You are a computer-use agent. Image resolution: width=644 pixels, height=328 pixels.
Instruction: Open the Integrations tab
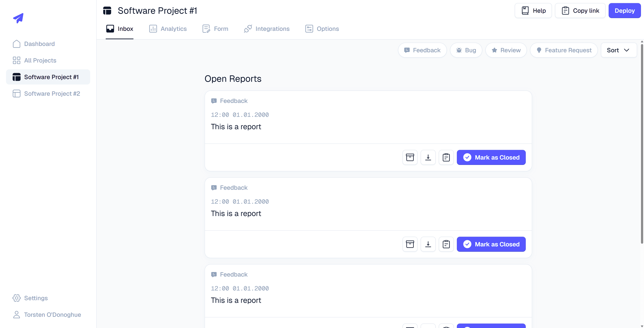[x=266, y=29]
